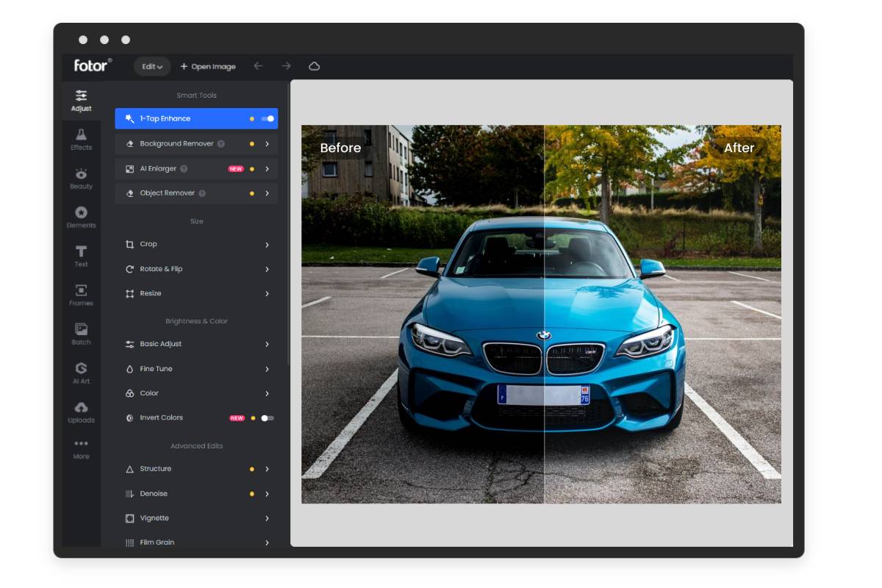Screen dimensions: 882x588
Task: Click the After label on image
Action: (739, 148)
